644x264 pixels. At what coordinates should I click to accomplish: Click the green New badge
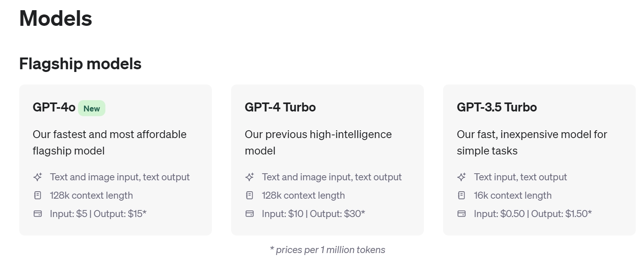coord(92,108)
